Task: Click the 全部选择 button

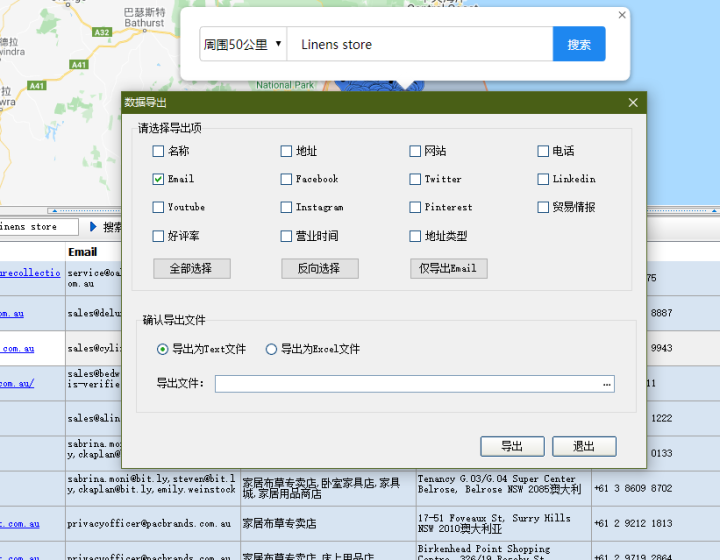Action: pyautogui.click(x=191, y=269)
